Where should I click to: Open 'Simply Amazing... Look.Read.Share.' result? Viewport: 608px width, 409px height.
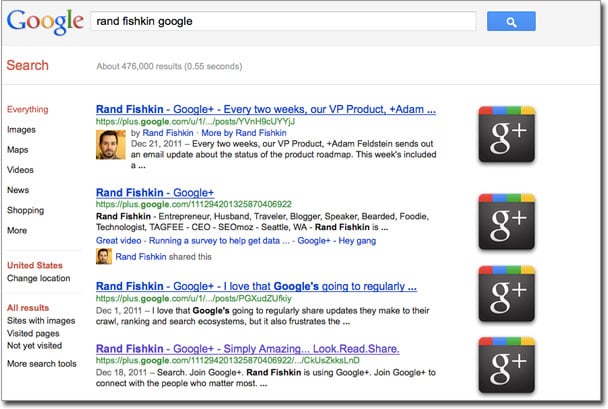tap(247, 349)
